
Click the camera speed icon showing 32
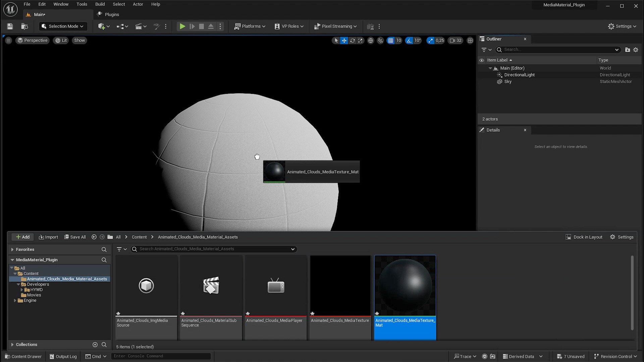[x=455, y=40]
